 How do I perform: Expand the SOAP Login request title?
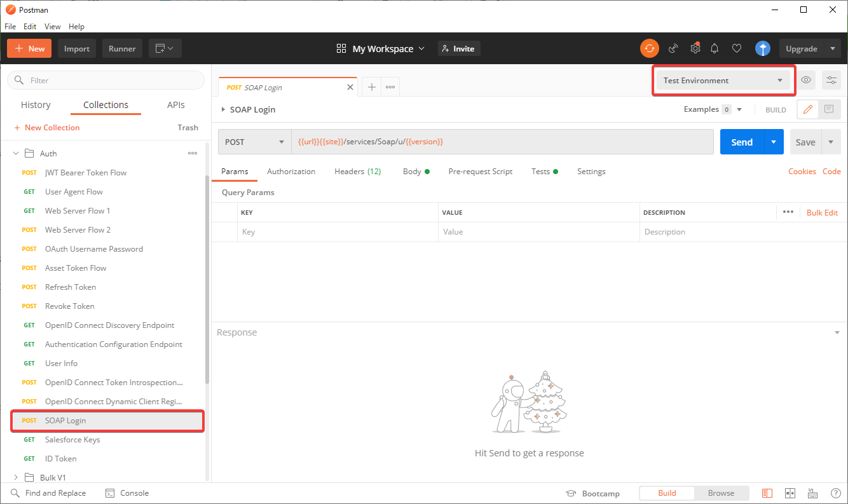(223, 109)
